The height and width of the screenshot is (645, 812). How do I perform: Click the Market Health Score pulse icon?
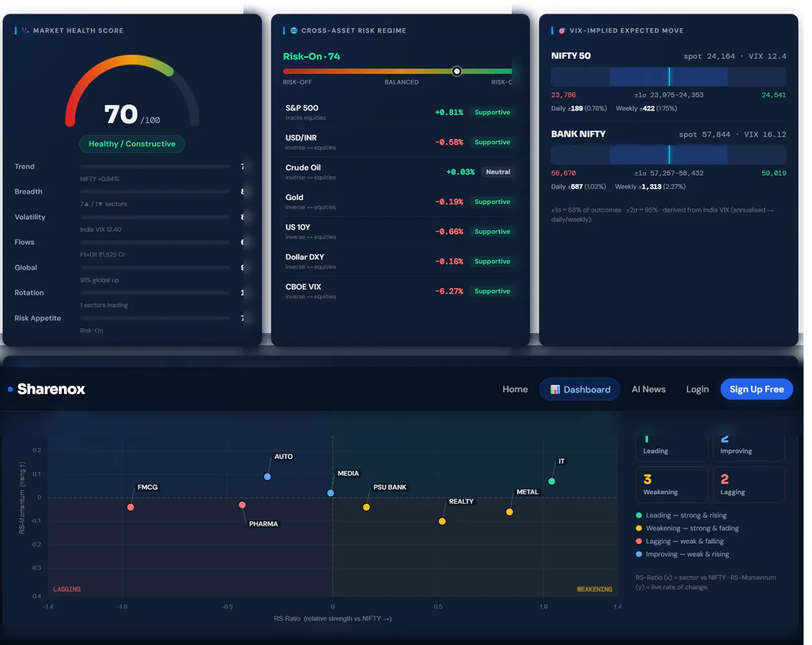pyautogui.click(x=25, y=30)
